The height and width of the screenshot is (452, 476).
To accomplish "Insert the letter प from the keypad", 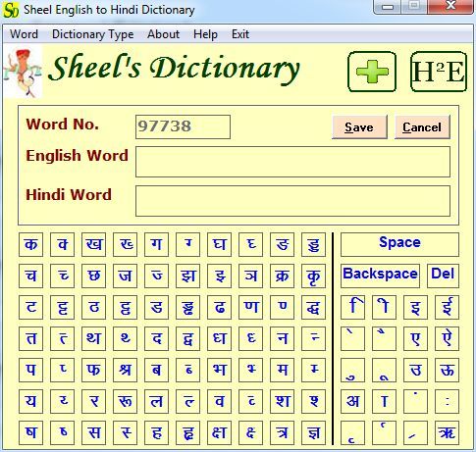I will 30,370.
